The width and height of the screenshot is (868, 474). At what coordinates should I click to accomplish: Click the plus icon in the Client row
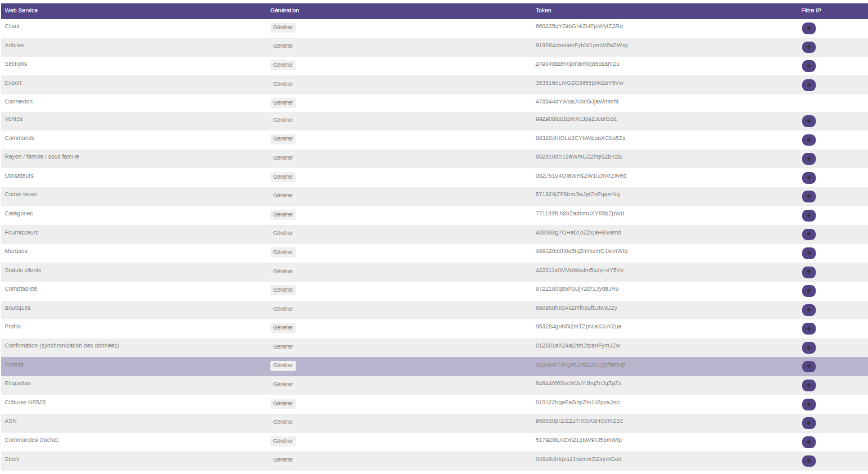[808, 28]
